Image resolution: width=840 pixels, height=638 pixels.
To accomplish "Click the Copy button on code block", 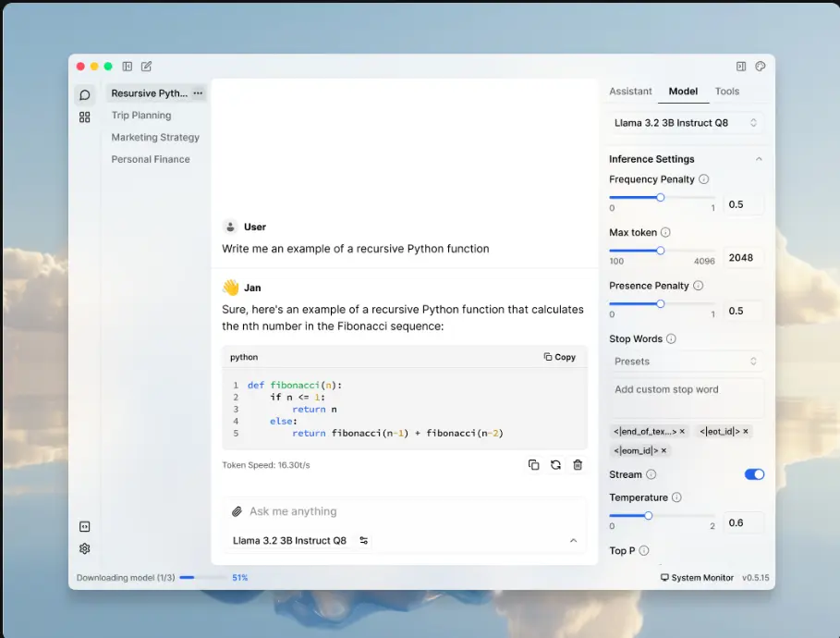I will [x=560, y=357].
